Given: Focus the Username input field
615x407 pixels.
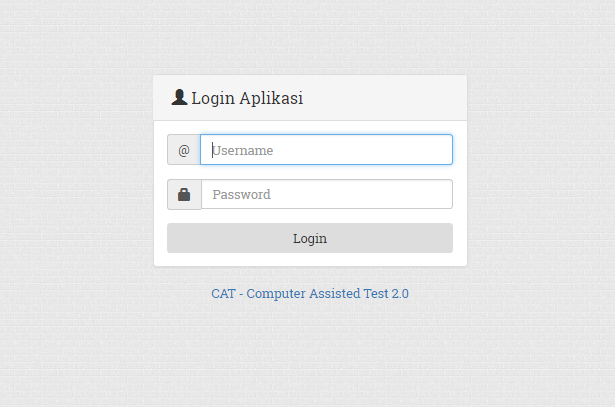Looking at the screenshot, I should 326,150.
